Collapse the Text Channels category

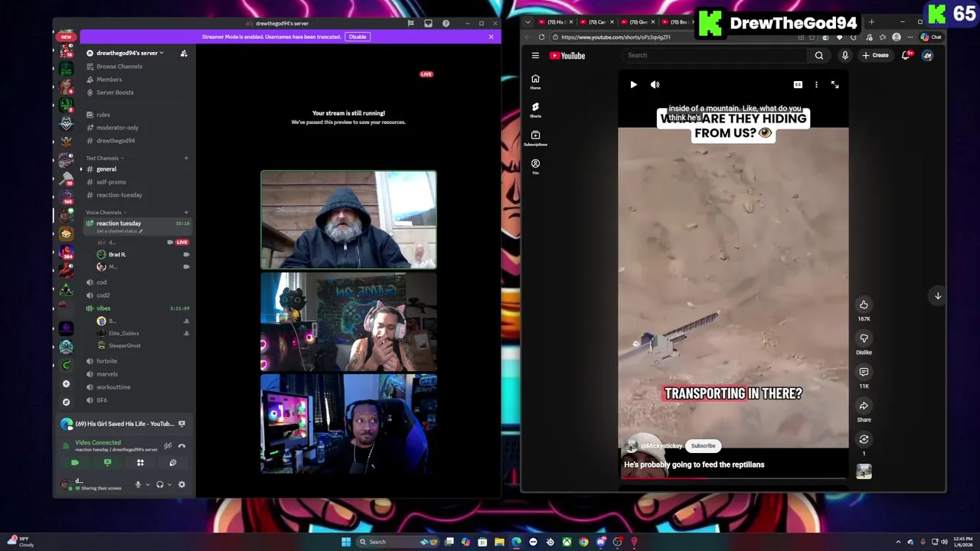105,158
